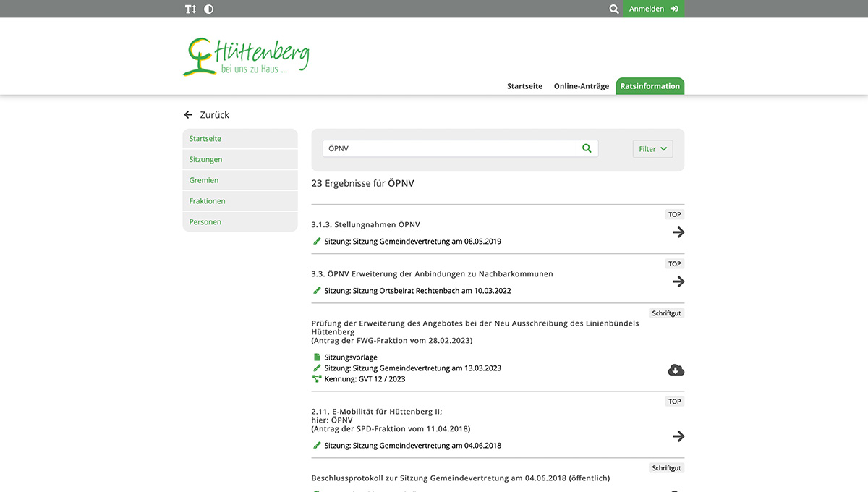Toggle the TOP badge on the Stellungnahmen result
The image size is (868, 492).
pyautogui.click(x=674, y=213)
